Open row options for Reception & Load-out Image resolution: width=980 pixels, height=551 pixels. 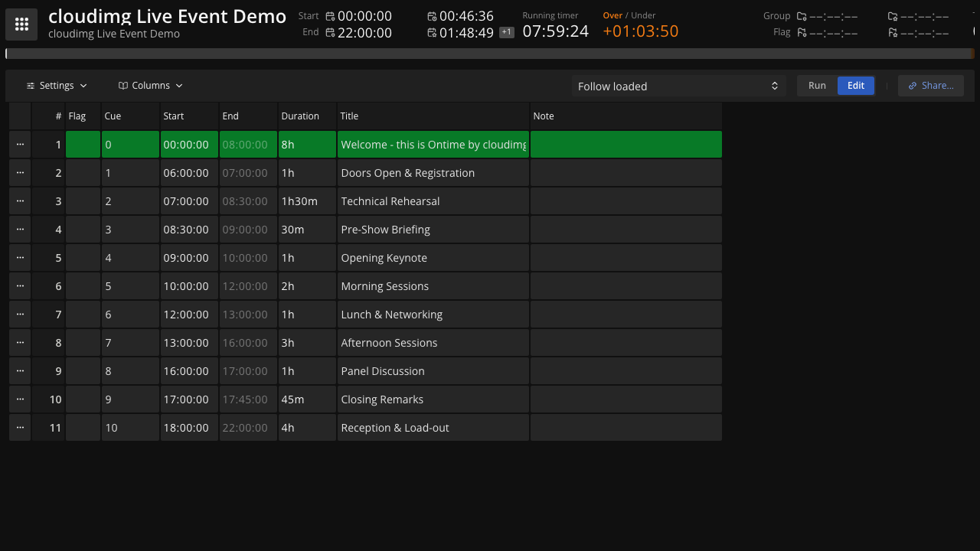point(20,428)
